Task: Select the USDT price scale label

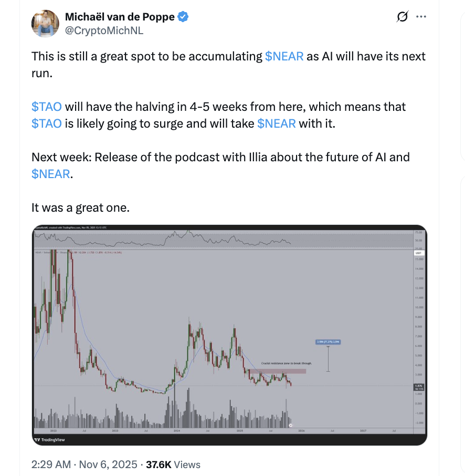Action: point(417,253)
